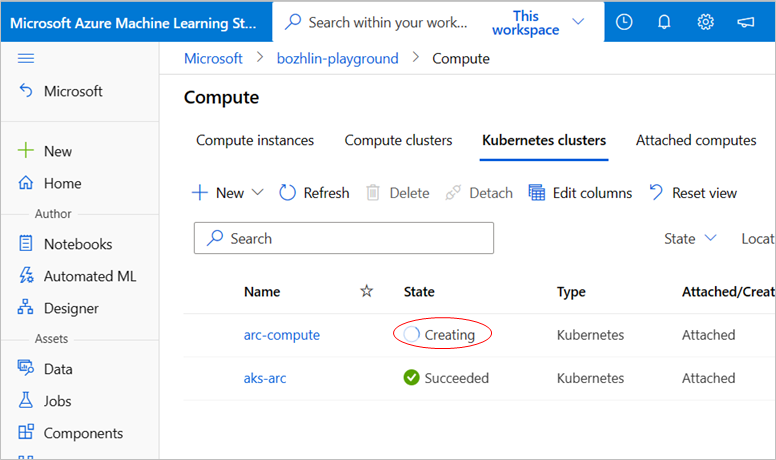Screen dimensions: 776x460
Task: Expand the This workspace scope dropdown
Action: click(x=578, y=21)
